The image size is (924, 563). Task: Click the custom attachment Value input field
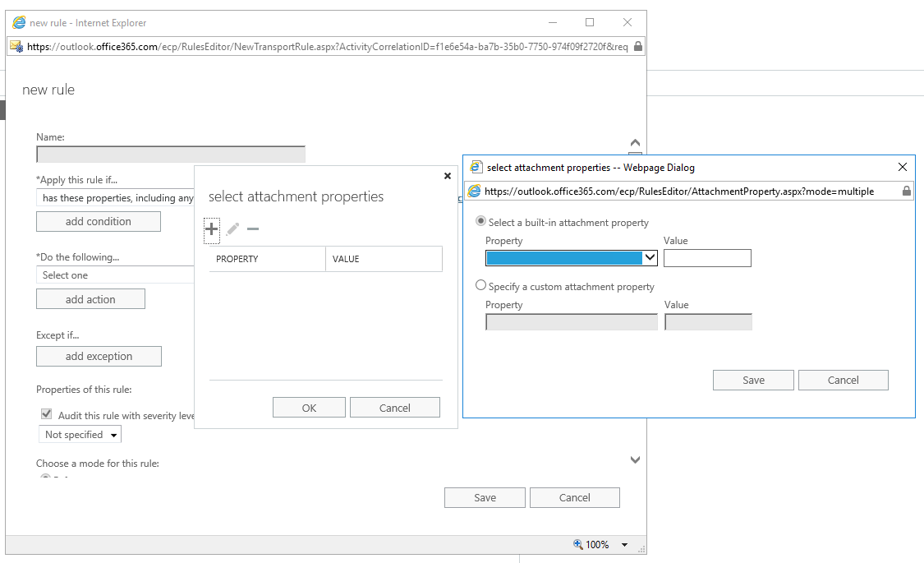[x=708, y=322]
